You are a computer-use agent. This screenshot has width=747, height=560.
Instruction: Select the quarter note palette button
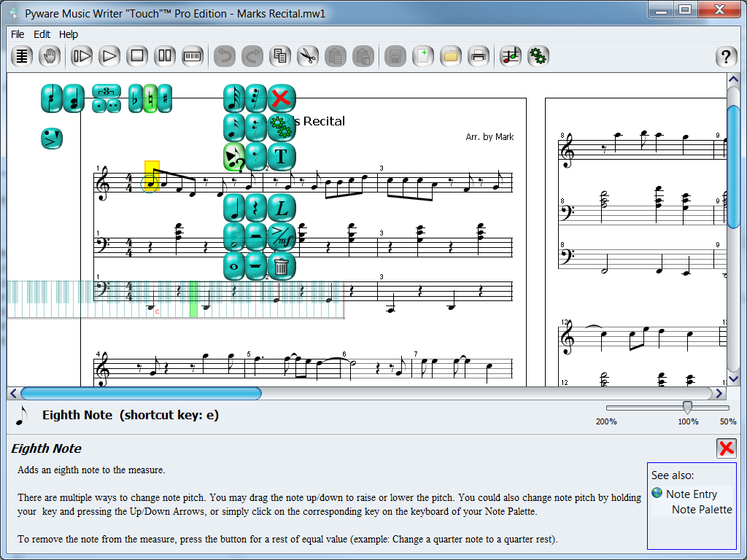(233, 208)
